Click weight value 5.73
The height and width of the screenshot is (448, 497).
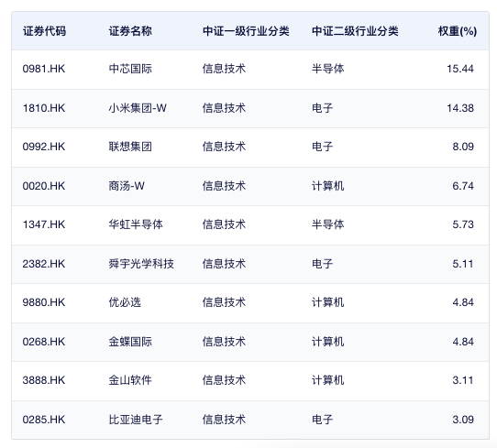[x=463, y=224]
